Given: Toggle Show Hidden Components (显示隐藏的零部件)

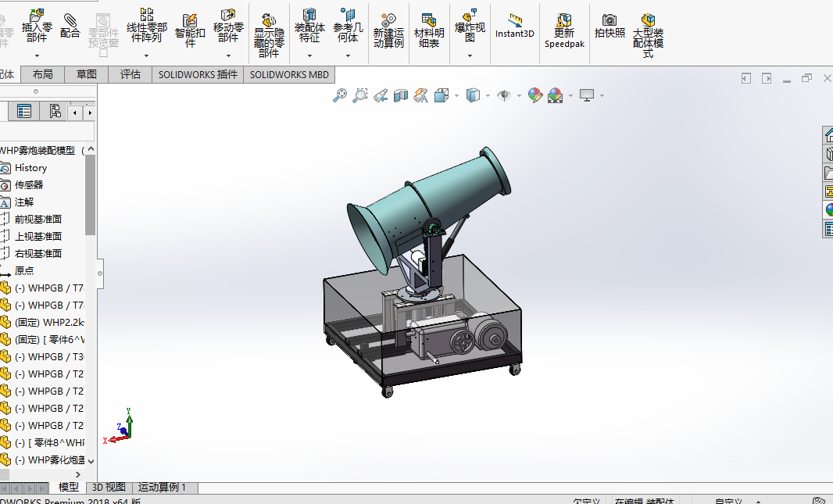Looking at the screenshot, I should pyautogui.click(x=269, y=35).
